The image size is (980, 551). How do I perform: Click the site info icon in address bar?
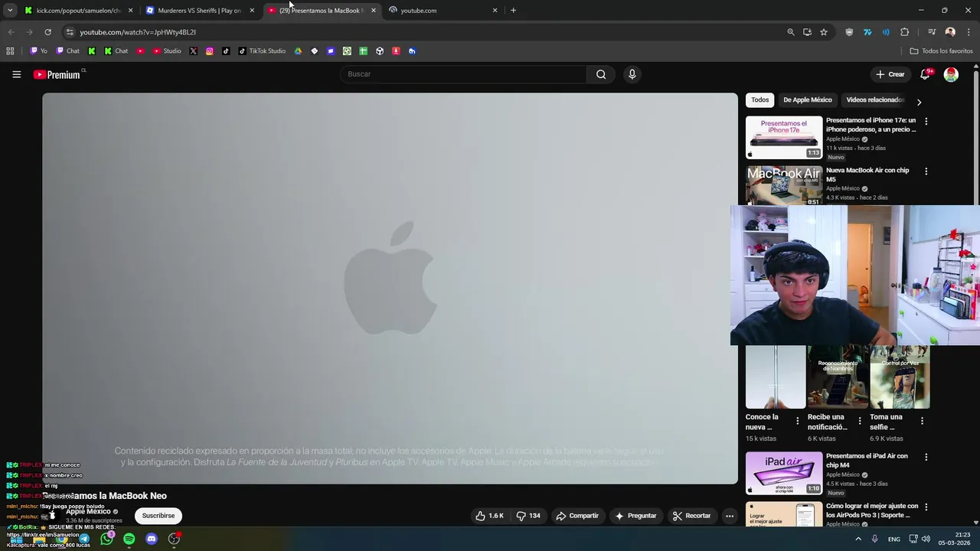(70, 32)
